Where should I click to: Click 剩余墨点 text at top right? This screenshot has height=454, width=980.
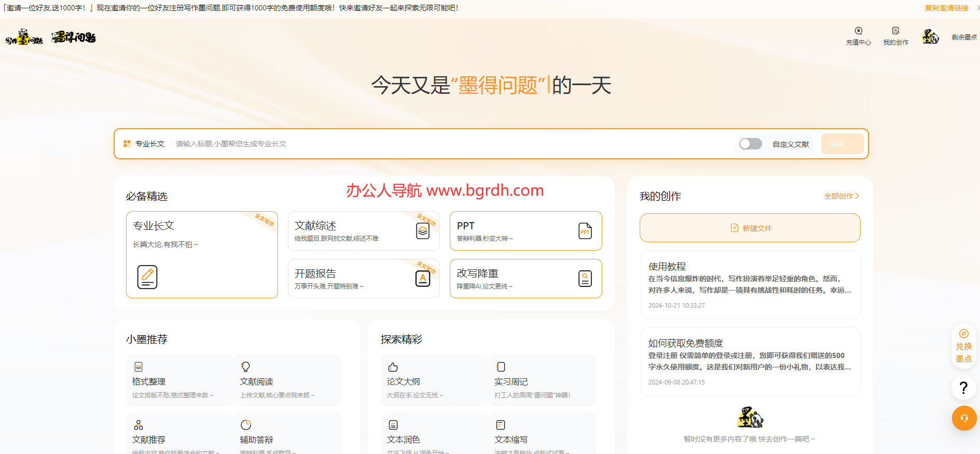pos(964,37)
